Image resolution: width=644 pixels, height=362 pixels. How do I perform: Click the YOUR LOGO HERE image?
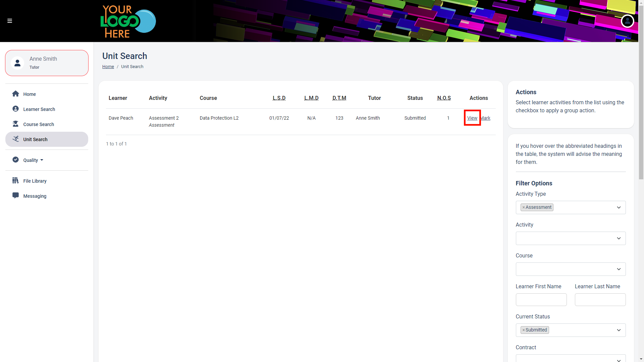pyautogui.click(x=128, y=21)
